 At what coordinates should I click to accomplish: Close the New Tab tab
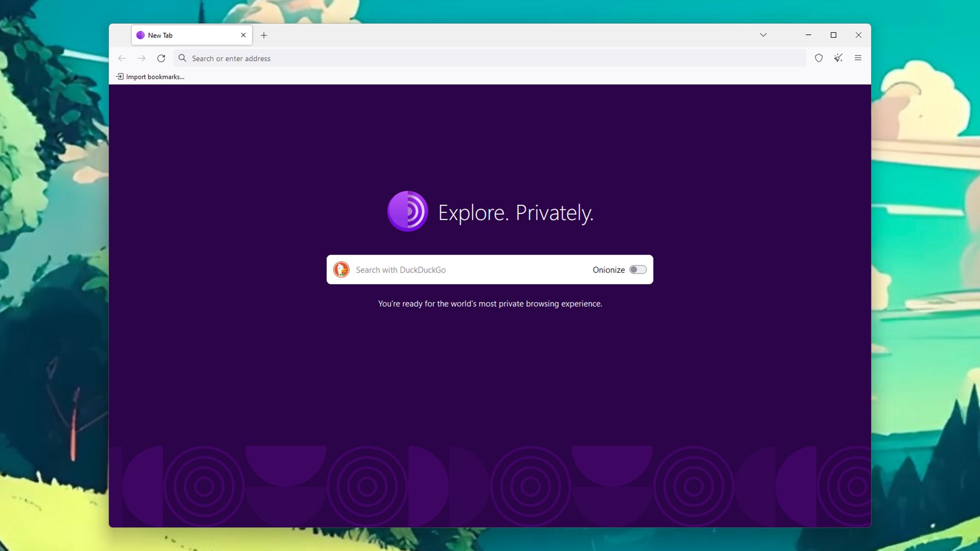click(x=243, y=35)
